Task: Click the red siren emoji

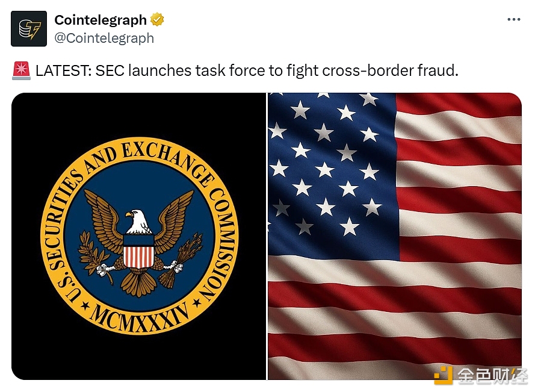Action: click(21, 71)
